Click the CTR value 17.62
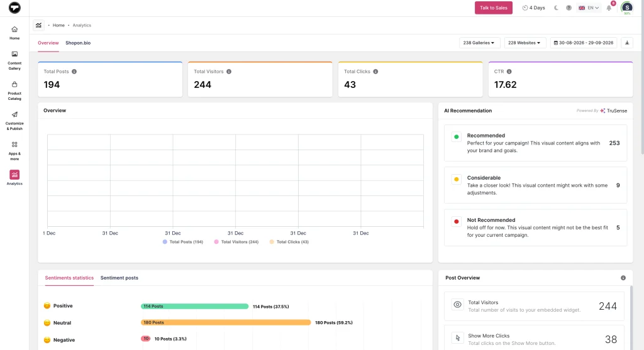Image resolution: width=644 pixels, height=350 pixels. point(505,85)
